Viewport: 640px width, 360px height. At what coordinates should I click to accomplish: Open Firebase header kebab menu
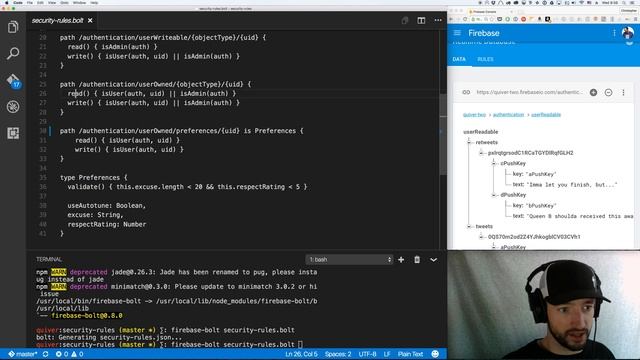[x=614, y=33]
